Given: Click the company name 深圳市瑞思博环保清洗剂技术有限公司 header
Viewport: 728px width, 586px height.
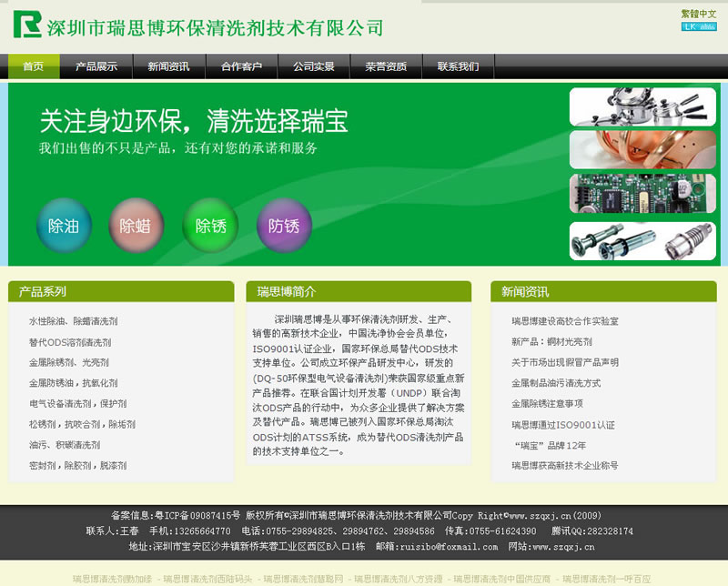Looking at the screenshot, I should click(x=215, y=28).
